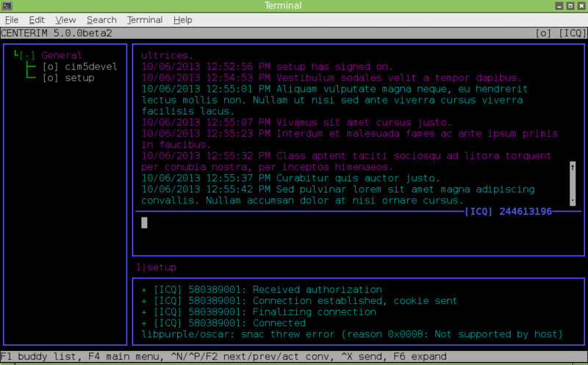The height and width of the screenshot is (365, 588).
Task: Click the message input field cursor
Action: [x=144, y=223]
